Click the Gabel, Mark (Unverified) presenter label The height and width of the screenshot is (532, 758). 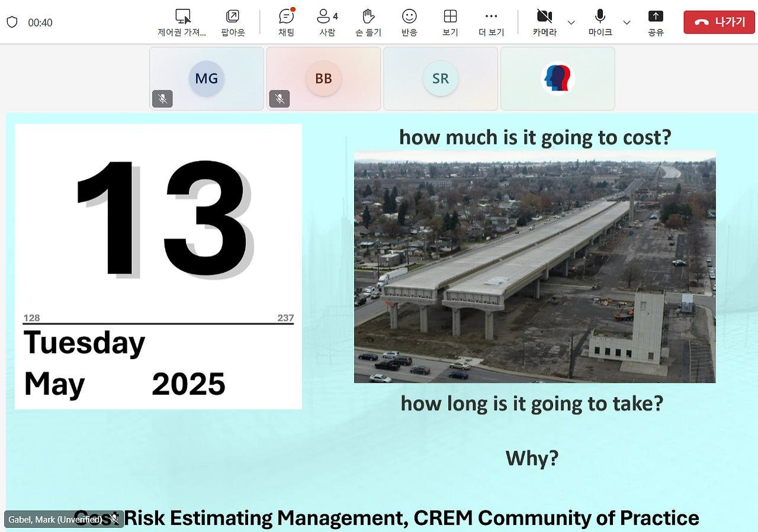tap(64, 520)
